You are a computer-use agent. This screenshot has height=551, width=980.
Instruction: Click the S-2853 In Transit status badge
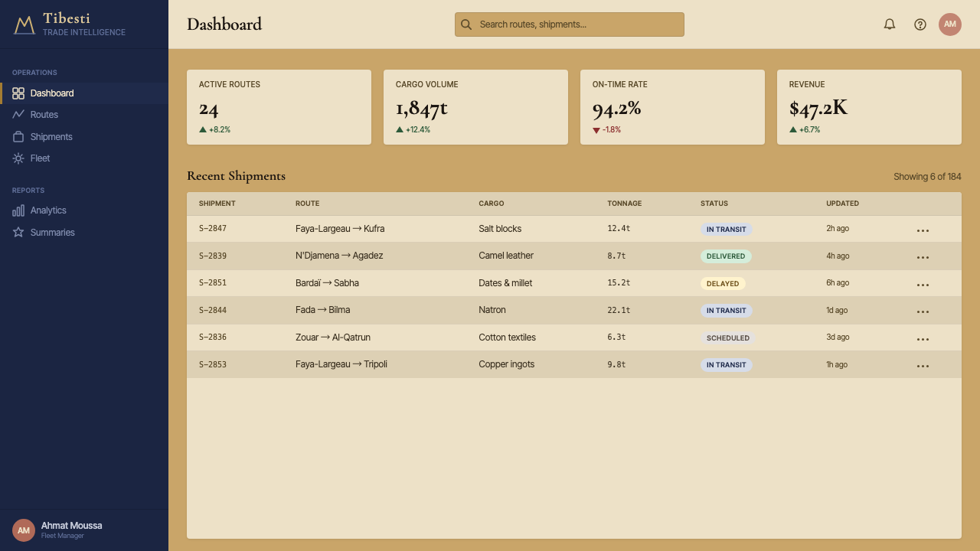click(727, 365)
